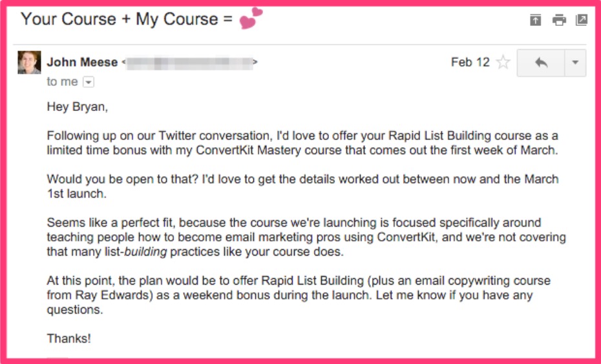
Task: Click the Feb 12 date stamp
Action: tap(470, 62)
